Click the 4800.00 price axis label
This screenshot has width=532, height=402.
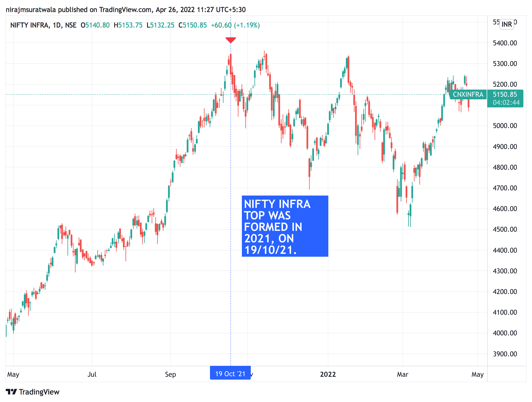505,167
